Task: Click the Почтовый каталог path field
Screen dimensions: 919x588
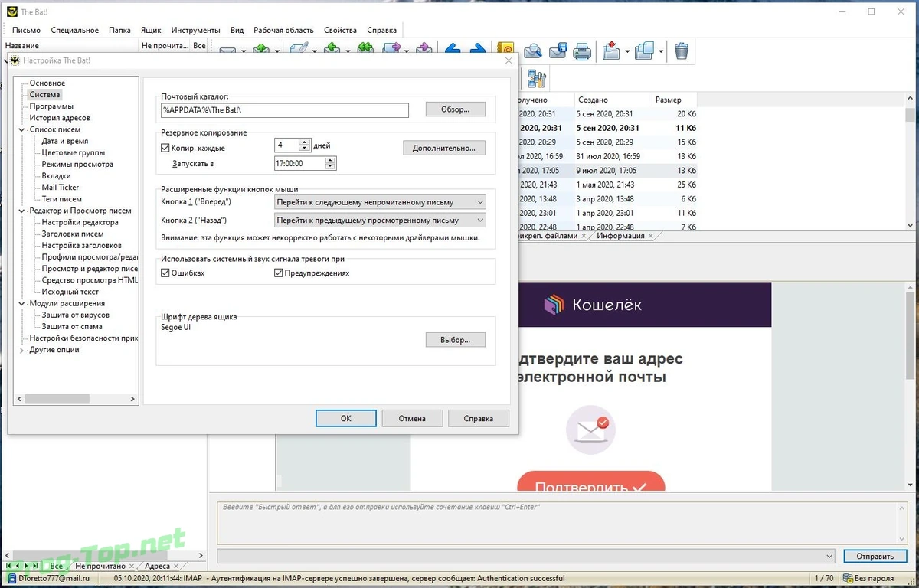Action: coord(284,110)
